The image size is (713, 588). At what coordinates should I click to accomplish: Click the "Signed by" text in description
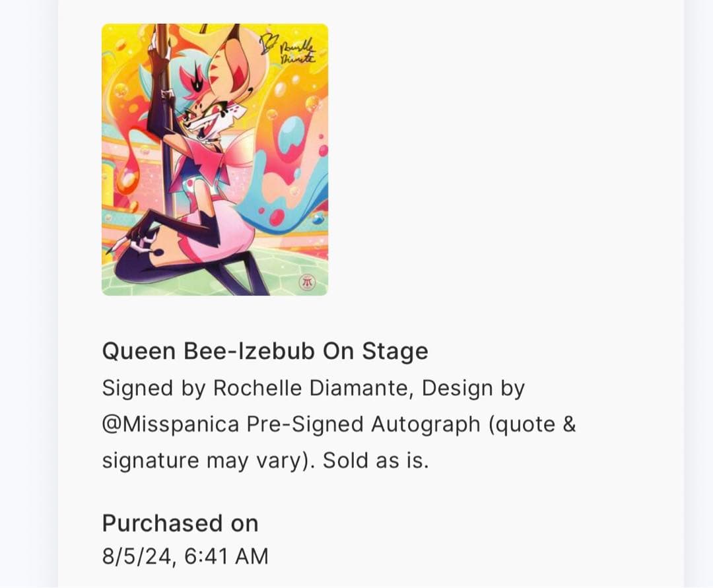154,389
